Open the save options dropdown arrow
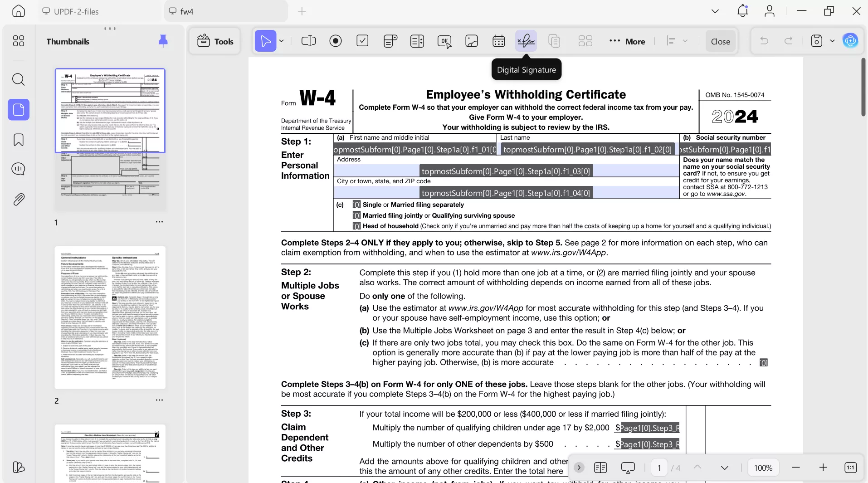The height and width of the screenshot is (483, 868). [832, 41]
